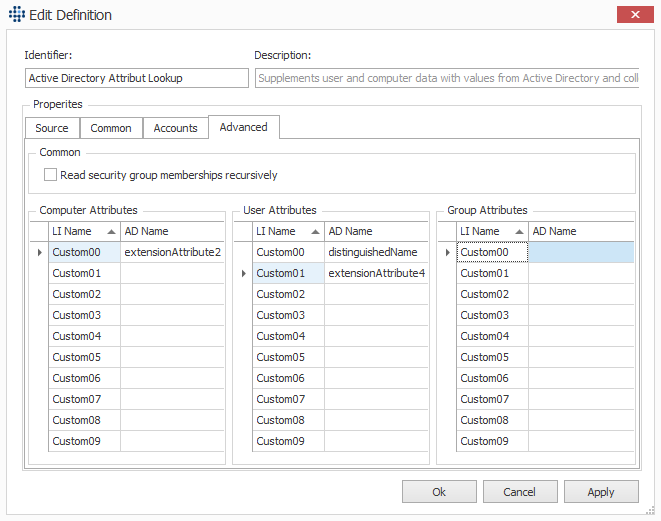Switch to the Common tab

tap(111, 128)
